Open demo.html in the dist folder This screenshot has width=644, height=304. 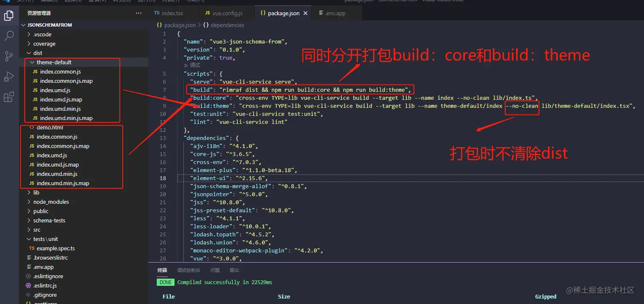point(50,127)
